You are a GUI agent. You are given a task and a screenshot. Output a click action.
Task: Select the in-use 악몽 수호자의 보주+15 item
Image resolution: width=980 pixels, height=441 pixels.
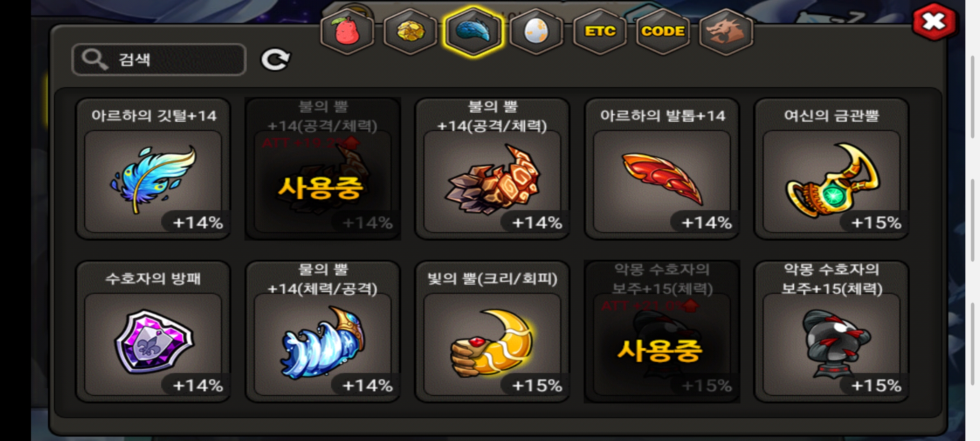[662, 332]
